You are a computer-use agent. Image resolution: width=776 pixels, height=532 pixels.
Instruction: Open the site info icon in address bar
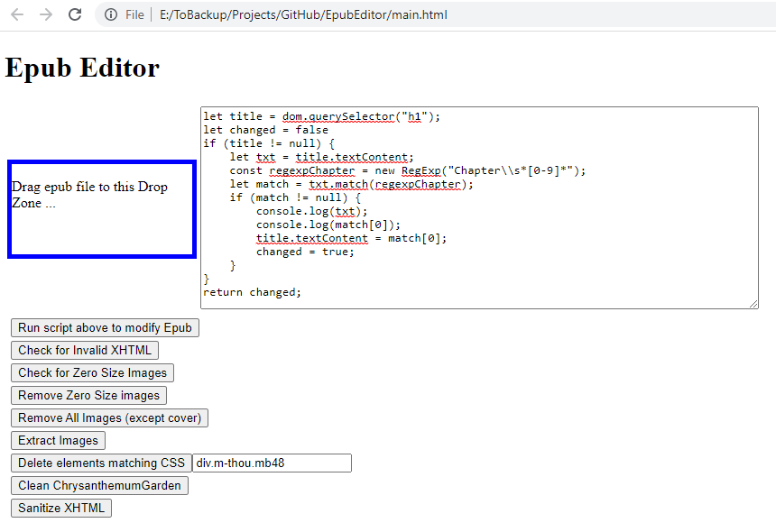point(111,14)
